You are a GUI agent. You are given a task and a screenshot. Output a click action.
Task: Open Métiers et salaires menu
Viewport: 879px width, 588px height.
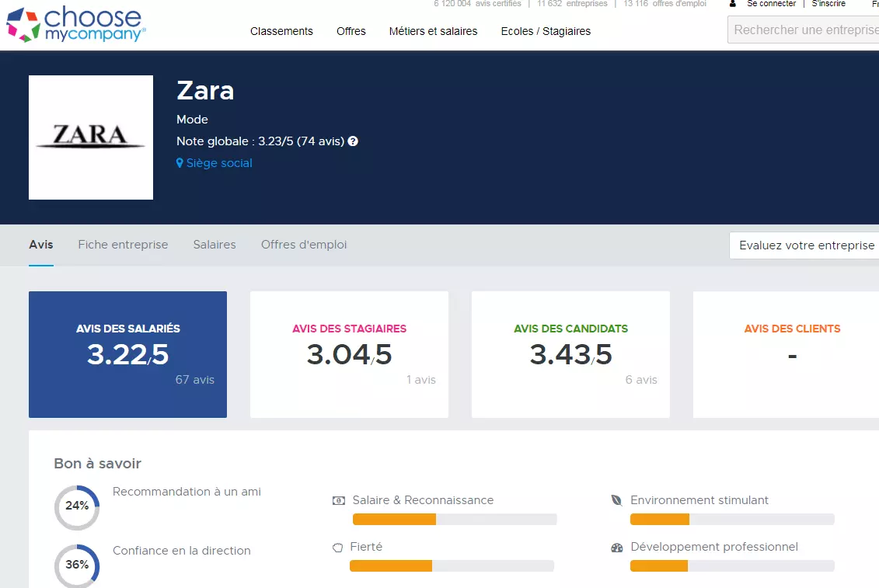(x=433, y=31)
